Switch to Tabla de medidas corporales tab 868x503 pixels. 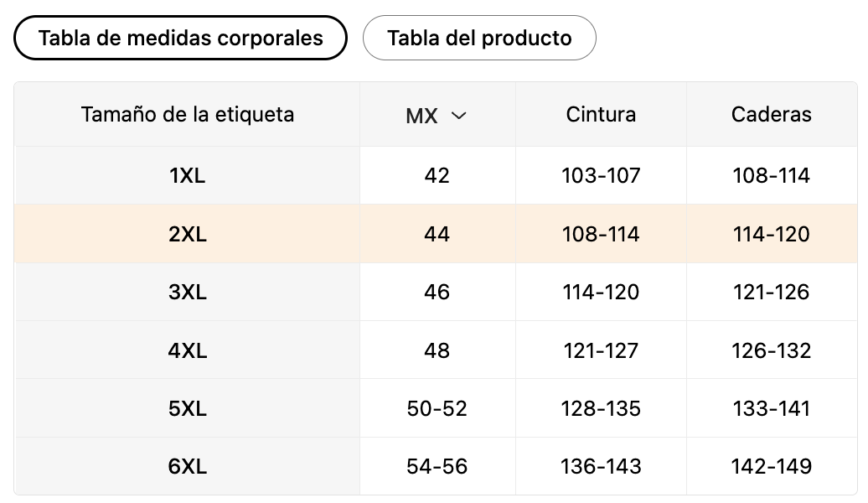pyautogui.click(x=180, y=38)
